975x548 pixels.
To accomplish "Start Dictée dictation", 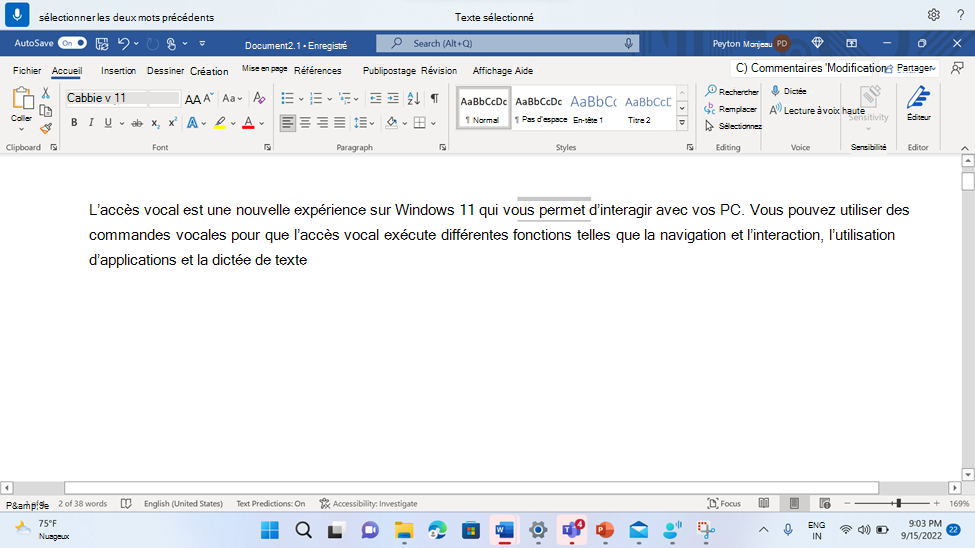I will [788, 91].
